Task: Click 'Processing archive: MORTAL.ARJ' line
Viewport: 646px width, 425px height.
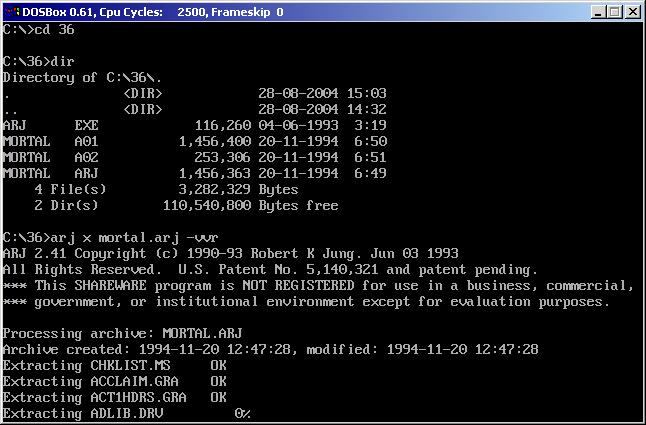Action: click(x=122, y=334)
